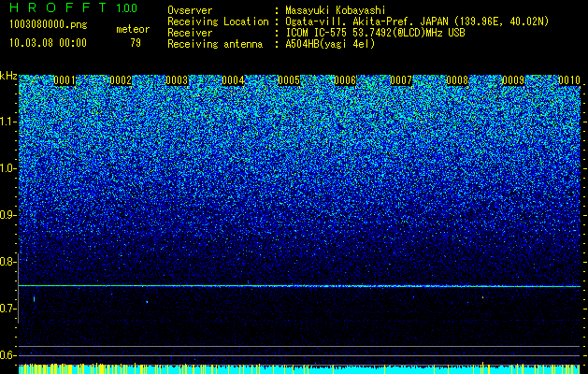
Task: Click the meteor count value 79
Action: coord(136,43)
